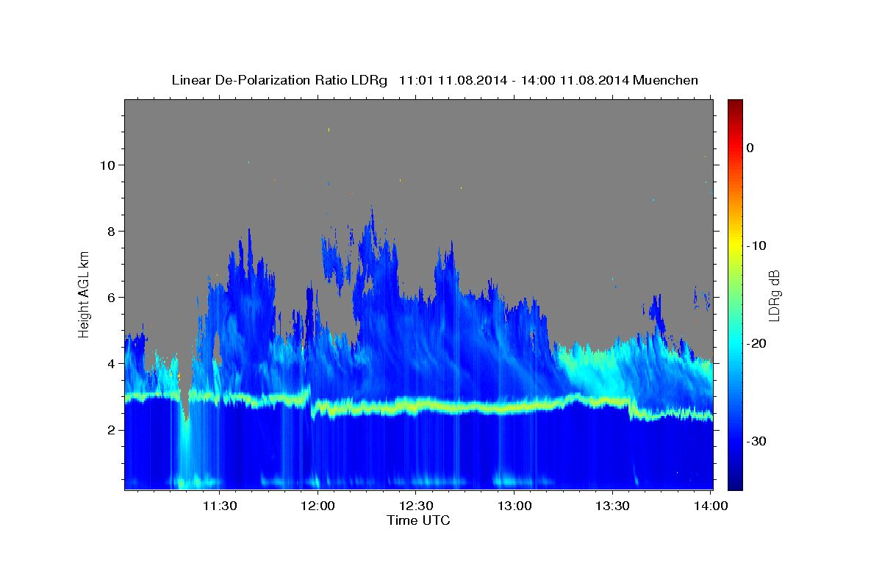
Task: Click the 'Muenchen' location in the title
Action: 665,80
